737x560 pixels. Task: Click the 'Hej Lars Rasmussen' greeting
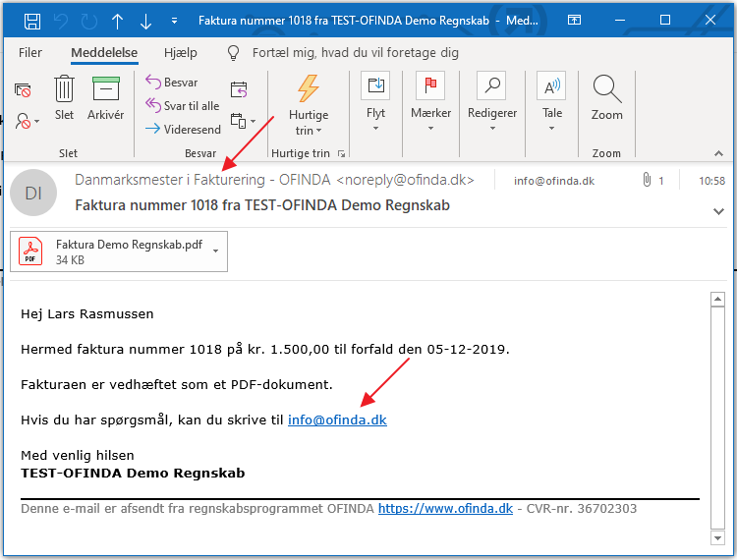tap(86, 313)
